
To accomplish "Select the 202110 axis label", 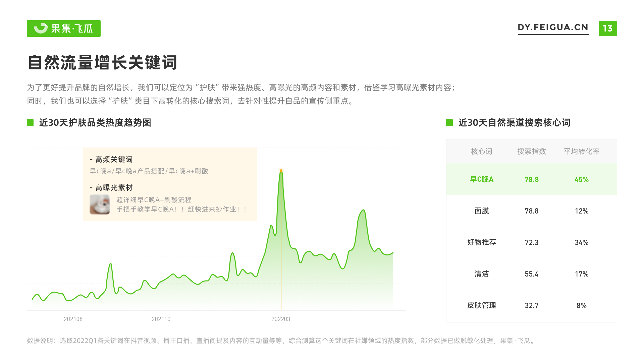I will pyautogui.click(x=161, y=319).
